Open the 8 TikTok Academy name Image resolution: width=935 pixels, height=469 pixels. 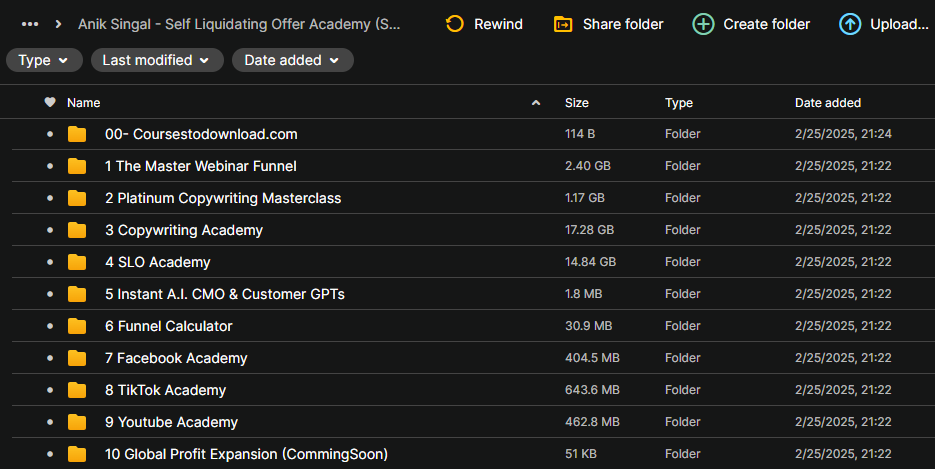(165, 390)
